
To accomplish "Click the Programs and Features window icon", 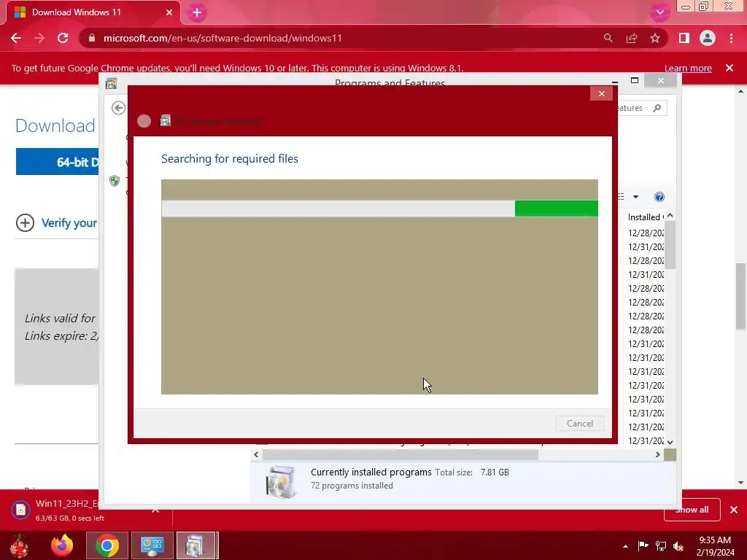I will click(112, 84).
